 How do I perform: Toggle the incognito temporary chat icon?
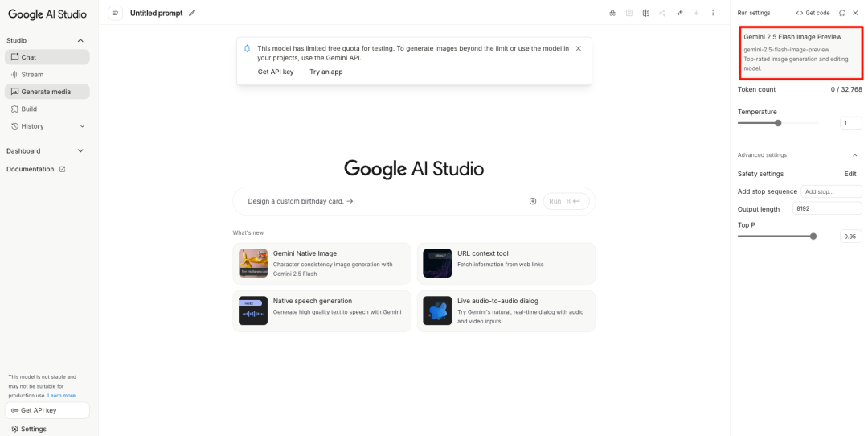coord(612,14)
